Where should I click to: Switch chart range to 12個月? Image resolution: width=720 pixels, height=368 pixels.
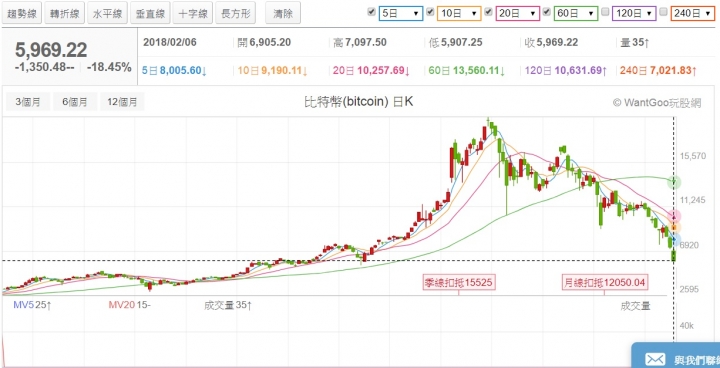point(122,102)
